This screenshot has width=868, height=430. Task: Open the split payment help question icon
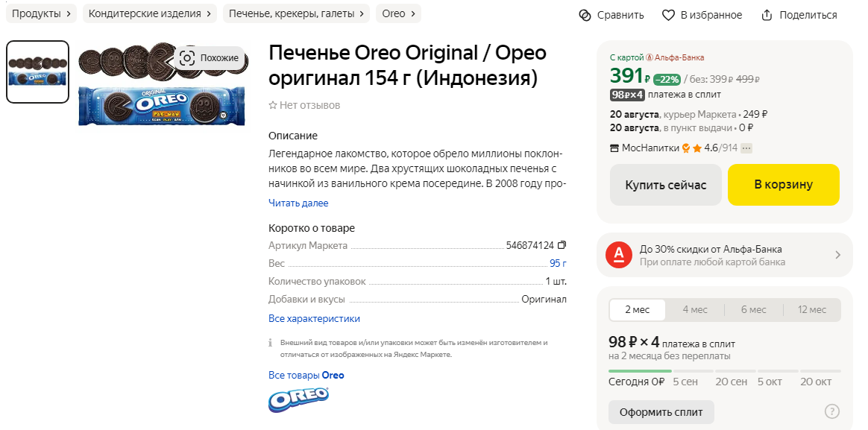tap(832, 411)
